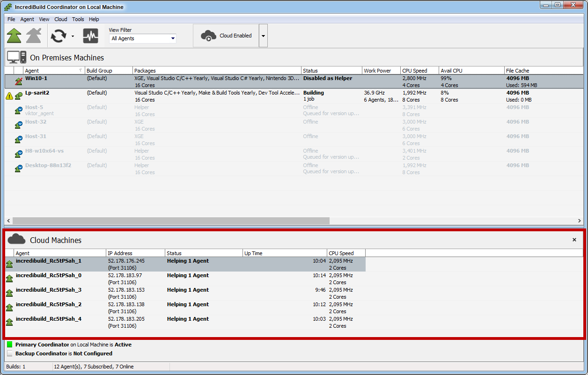Open the Agent menu
The height and width of the screenshot is (375, 588).
click(27, 19)
